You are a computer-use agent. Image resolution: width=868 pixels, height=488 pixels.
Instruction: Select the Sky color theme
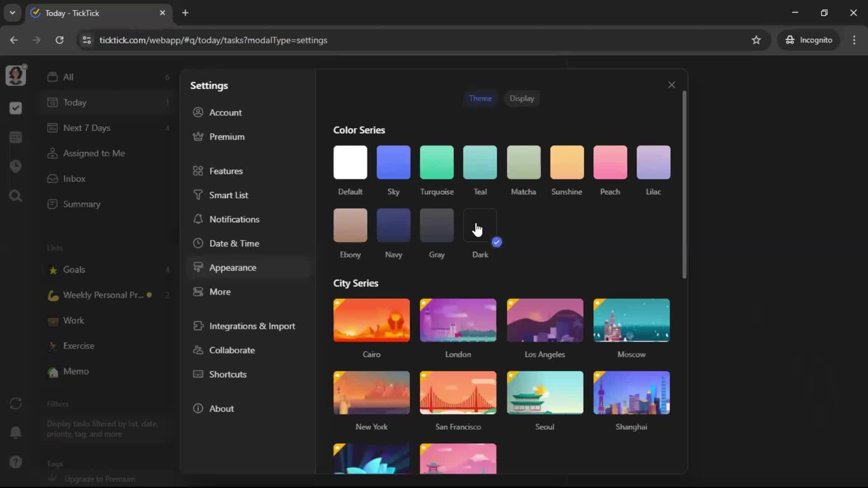(393, 162)
